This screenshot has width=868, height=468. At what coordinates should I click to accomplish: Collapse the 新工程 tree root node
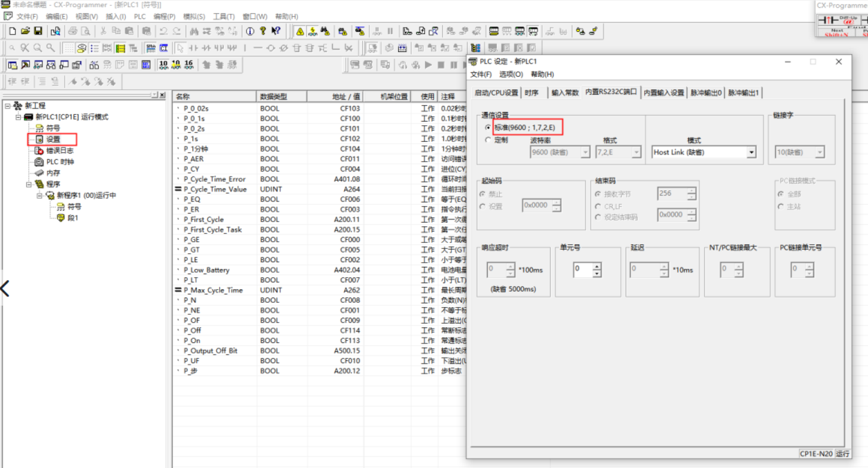pos(8,106)
